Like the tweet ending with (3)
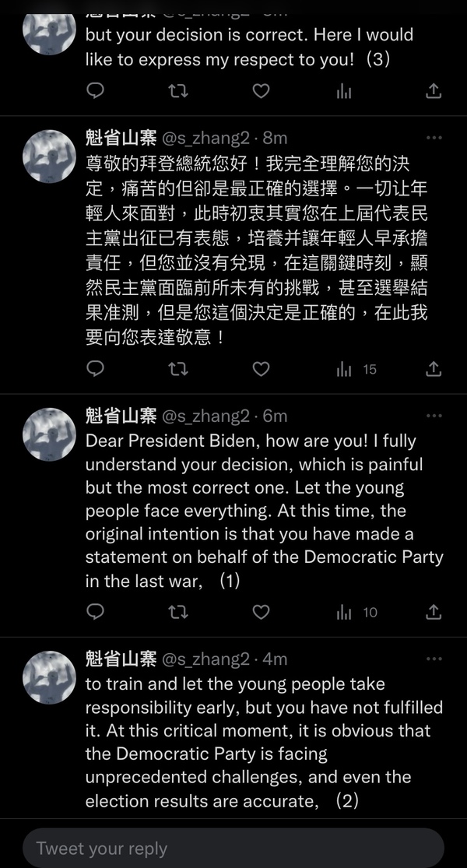Viewport: 467px width, 868px height. pos(262,91)
